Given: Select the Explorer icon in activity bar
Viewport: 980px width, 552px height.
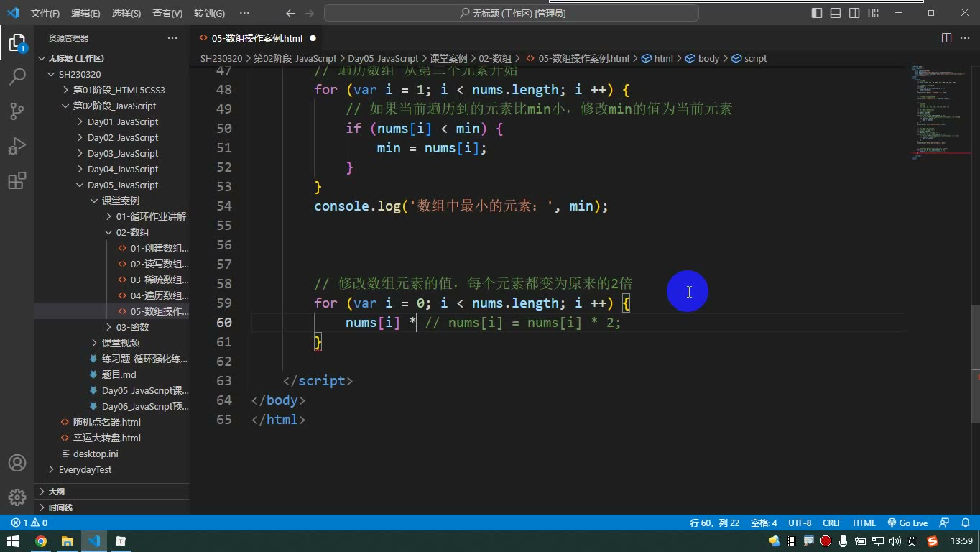Looking at the screenshot, I should tap(17, 42).
